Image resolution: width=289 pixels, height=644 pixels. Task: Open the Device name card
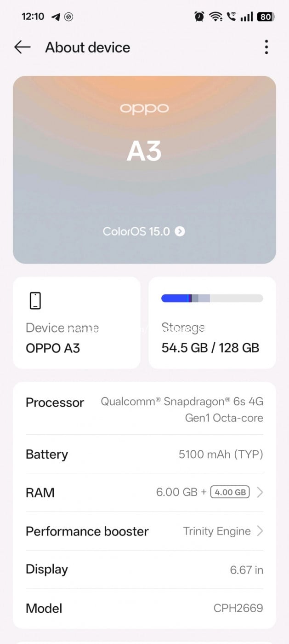(x=76, y=322)
